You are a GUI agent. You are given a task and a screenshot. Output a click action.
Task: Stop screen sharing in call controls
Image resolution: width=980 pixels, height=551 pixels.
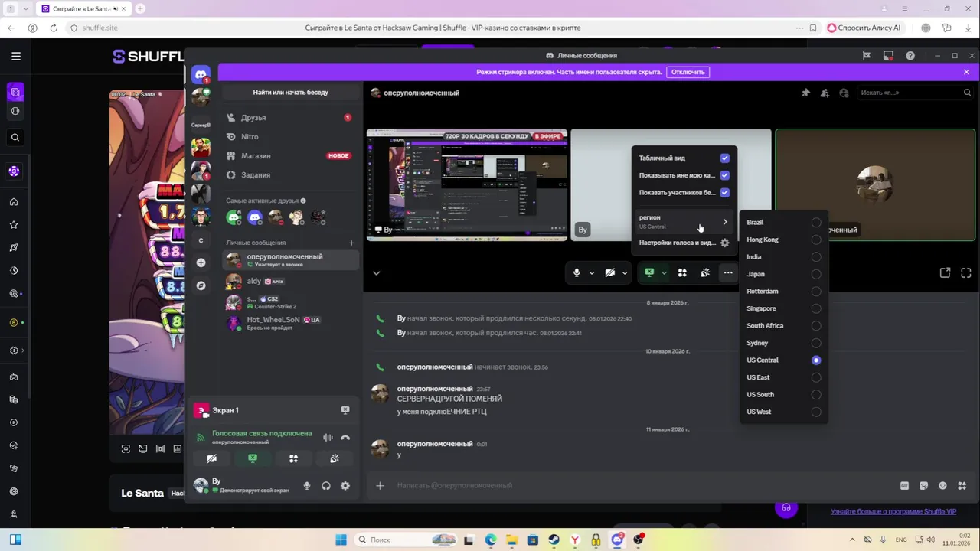(x=649, y=272)
